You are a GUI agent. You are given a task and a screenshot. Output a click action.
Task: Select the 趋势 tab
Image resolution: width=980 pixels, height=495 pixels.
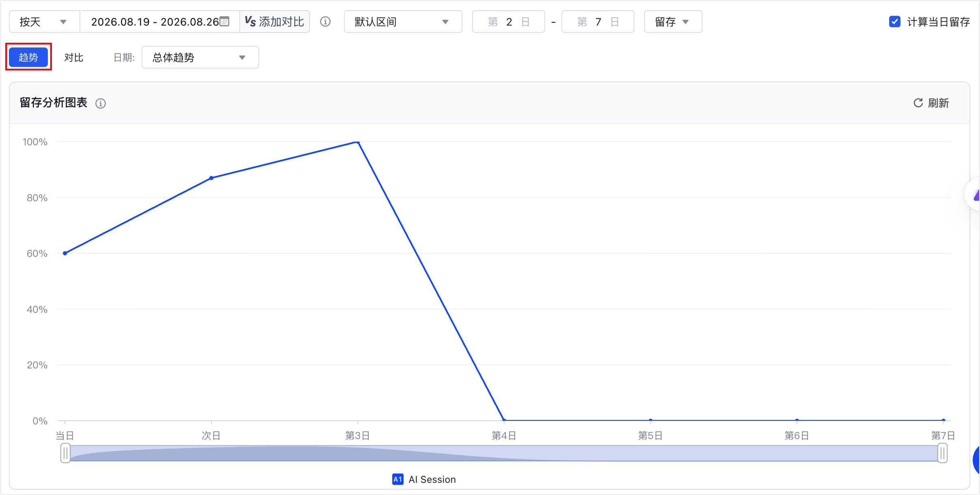[28, 57]
